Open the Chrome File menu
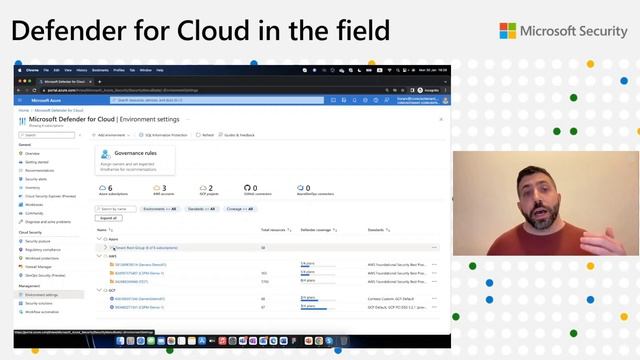Screen dimensions: 640x360 [46, 70]
